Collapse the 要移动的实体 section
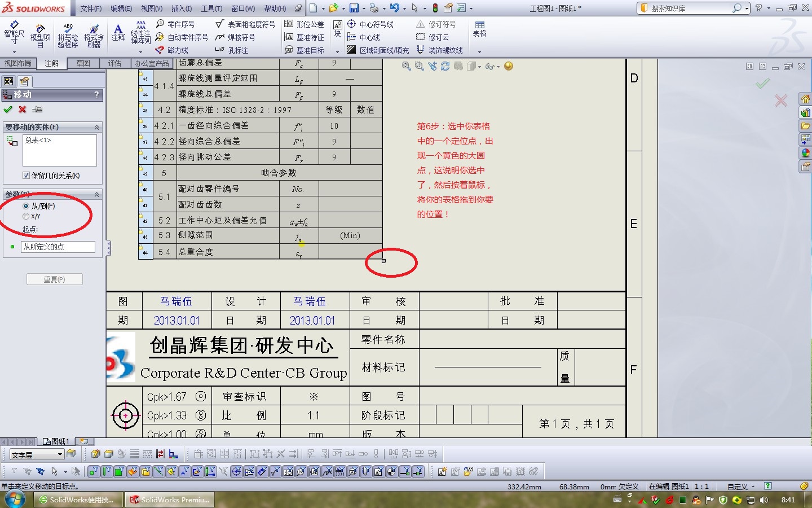 coord(96,128)
